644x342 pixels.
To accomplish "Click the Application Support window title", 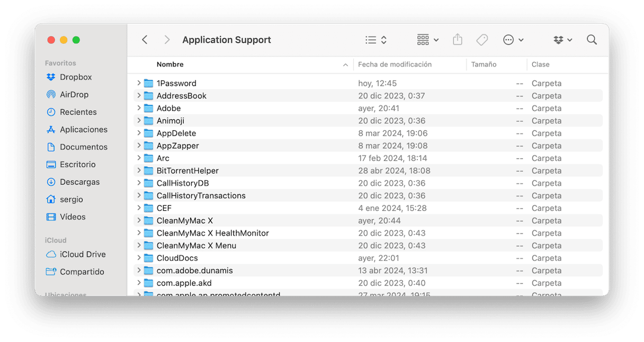I will coord(227,40).
